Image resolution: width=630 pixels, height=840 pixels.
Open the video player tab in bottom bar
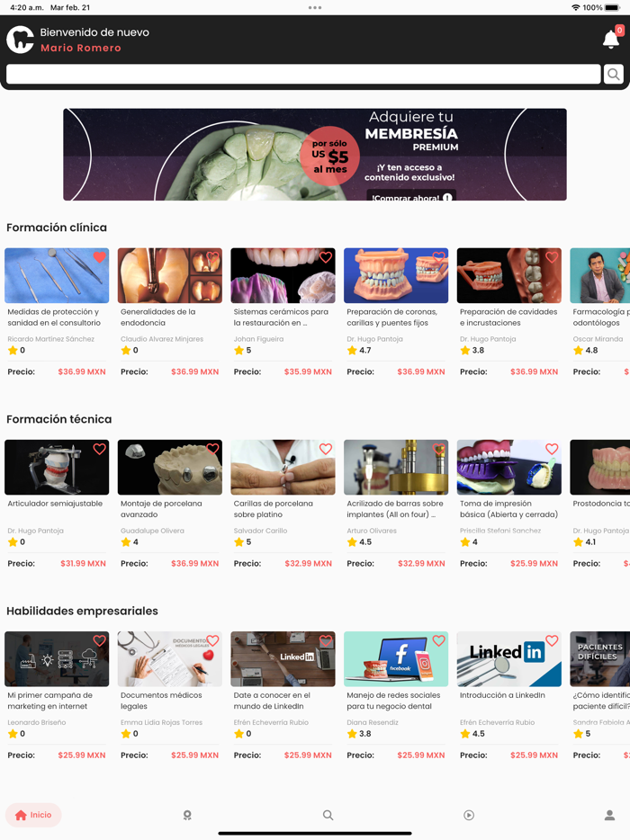pyautogui.click(x=469, y=815)
